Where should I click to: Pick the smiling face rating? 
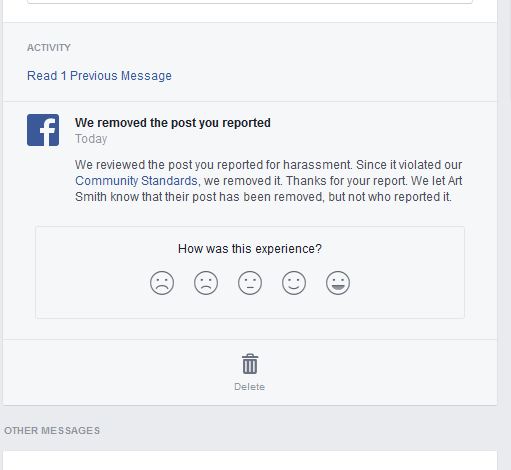(x=294, y=283)
